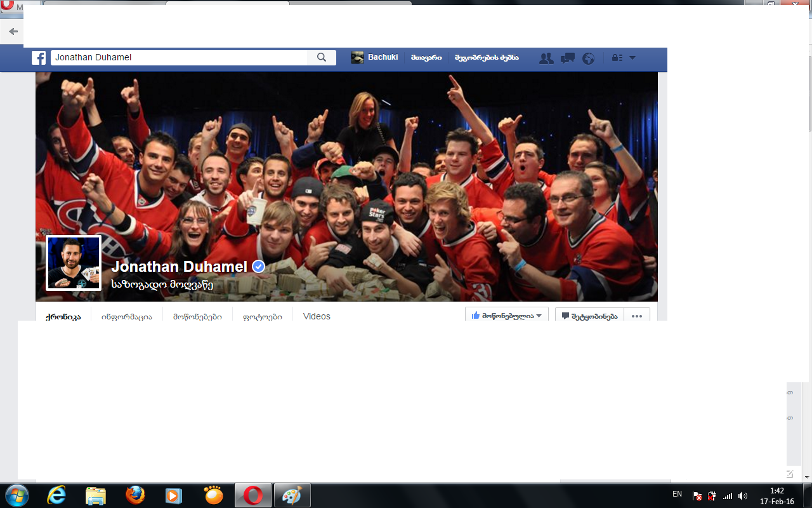Click the Action Center flag tray icon

pyautogui.click(x=697, y=496)
